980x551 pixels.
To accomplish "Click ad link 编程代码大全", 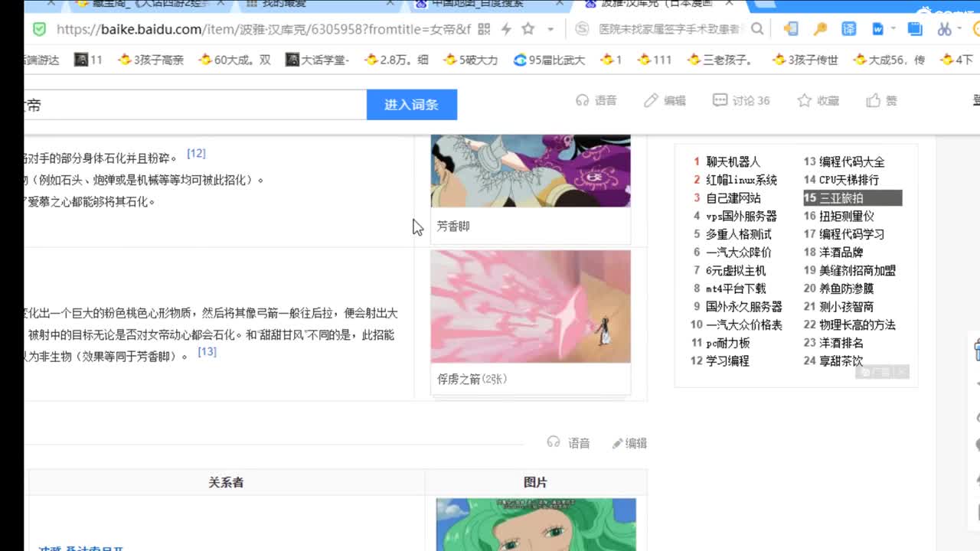I will (x=851, y=161).
